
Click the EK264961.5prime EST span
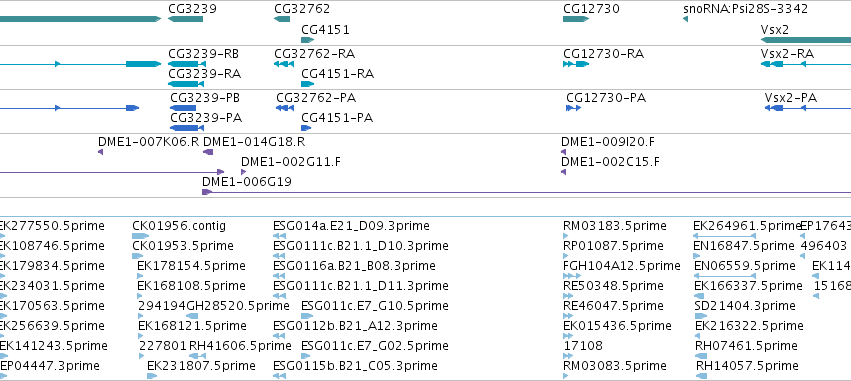coord(725,236)
